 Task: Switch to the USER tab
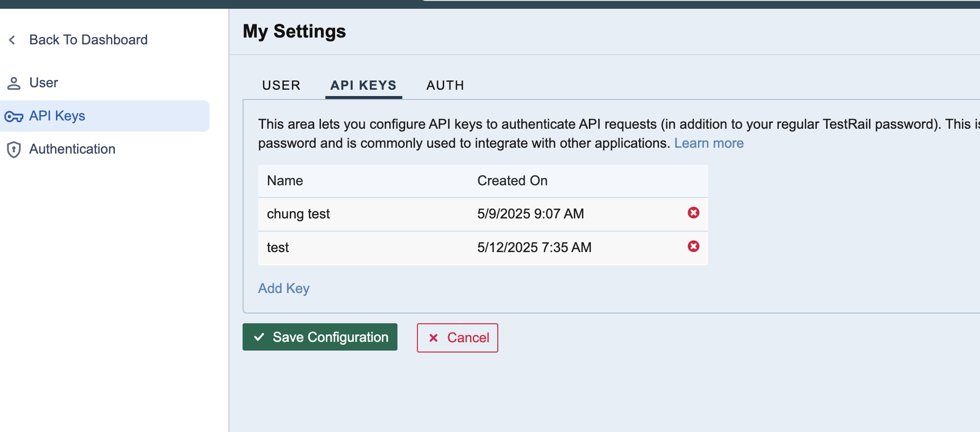coord(281,85)
